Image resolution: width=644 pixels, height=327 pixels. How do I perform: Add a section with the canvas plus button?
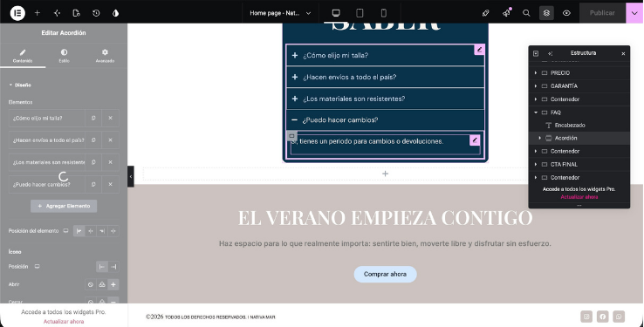385,174
